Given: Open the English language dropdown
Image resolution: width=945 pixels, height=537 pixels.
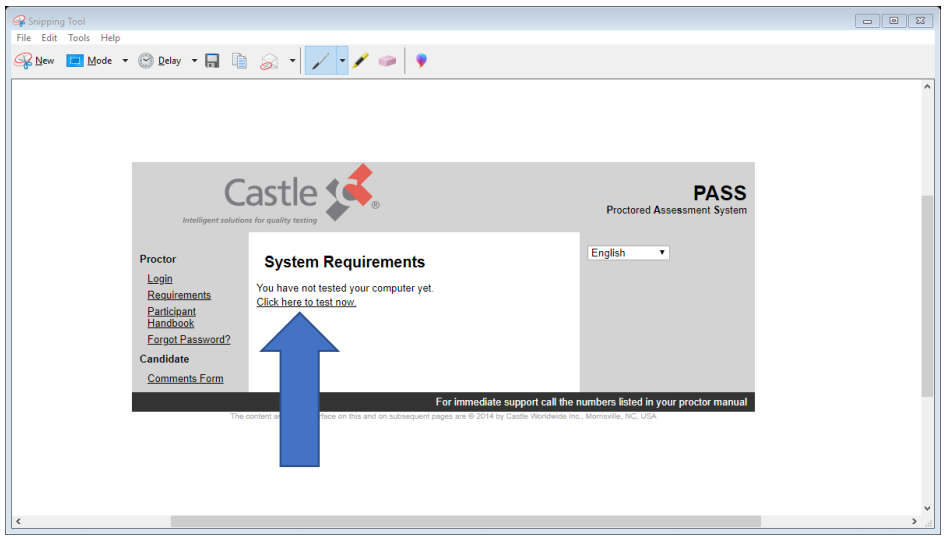Looking at the screenshot, I should pos(628,253).
